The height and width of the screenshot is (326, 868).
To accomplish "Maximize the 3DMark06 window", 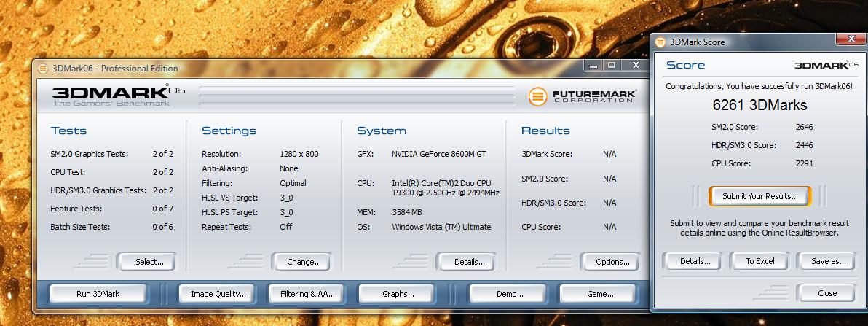I will coord(611,66).
